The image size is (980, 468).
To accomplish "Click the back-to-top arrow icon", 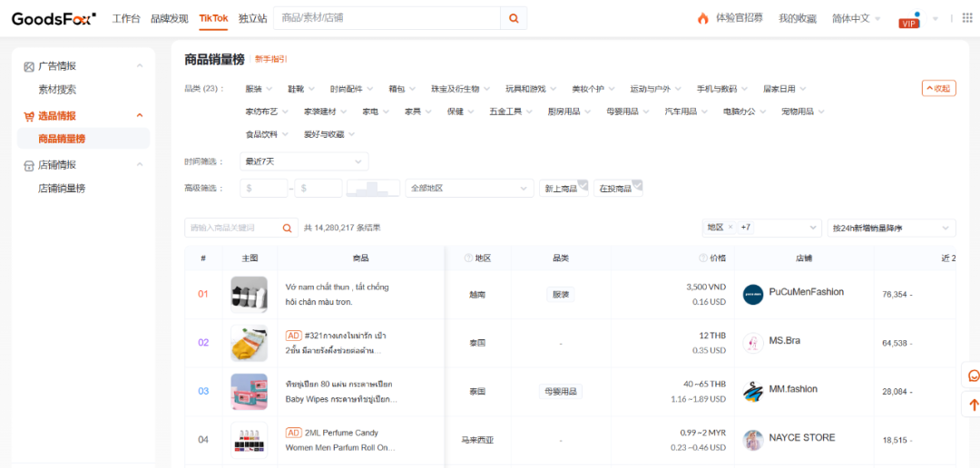I will click(x=973, y=405).
